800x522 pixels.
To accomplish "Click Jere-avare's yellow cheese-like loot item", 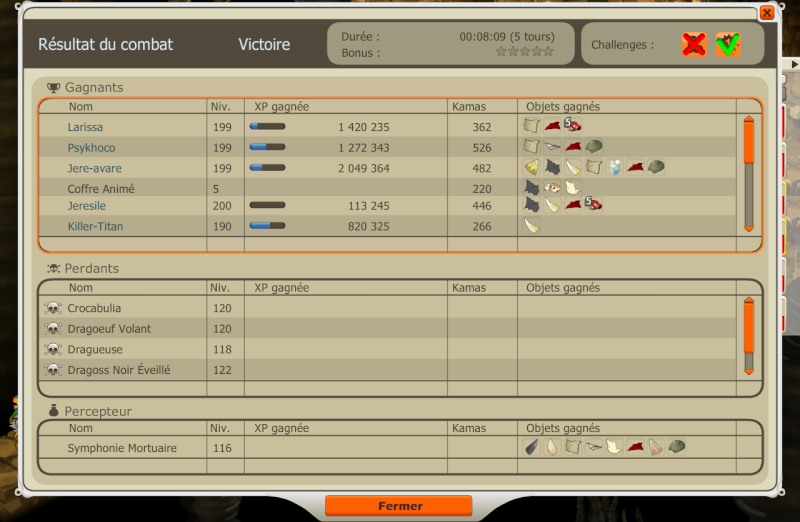I will pos(531,167).
